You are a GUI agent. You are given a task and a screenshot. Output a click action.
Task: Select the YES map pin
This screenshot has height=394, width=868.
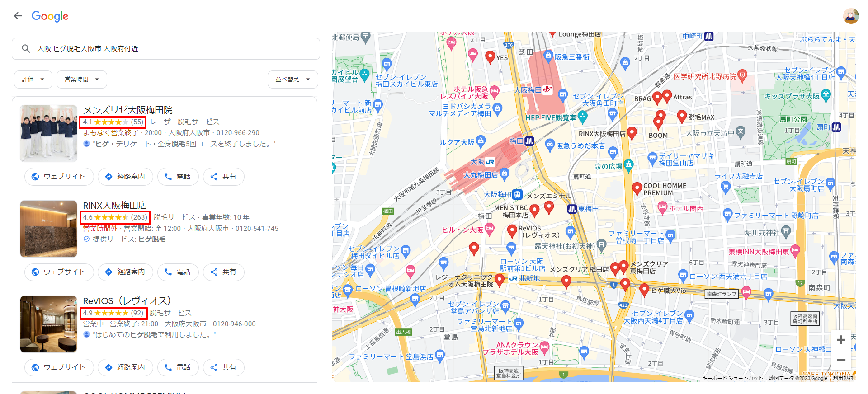click(x=490, y=56)
